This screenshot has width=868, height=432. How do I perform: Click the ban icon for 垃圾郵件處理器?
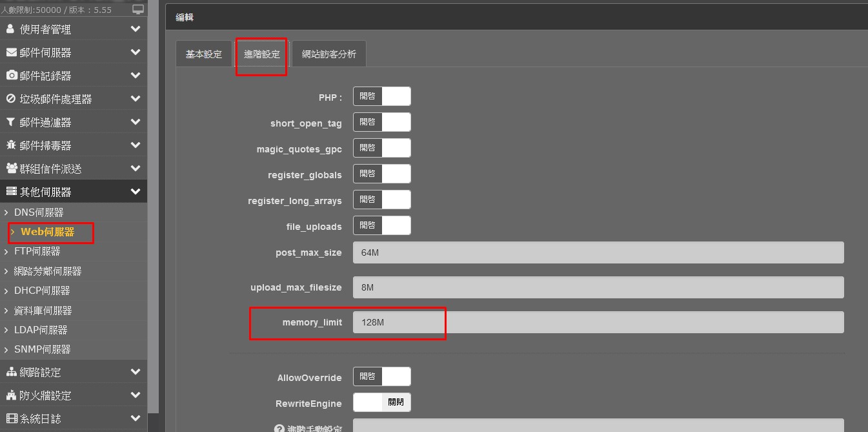(11, 99)
